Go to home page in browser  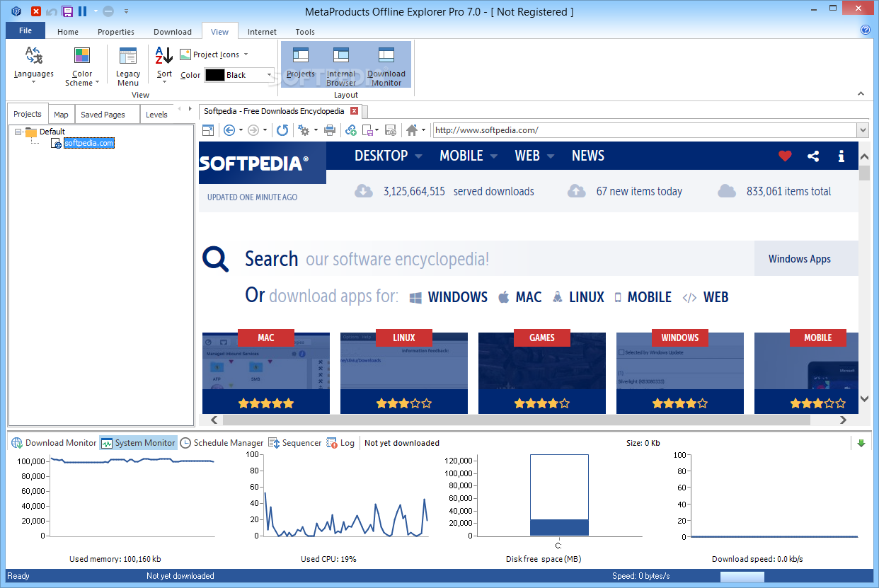click(x=412, y=130)
